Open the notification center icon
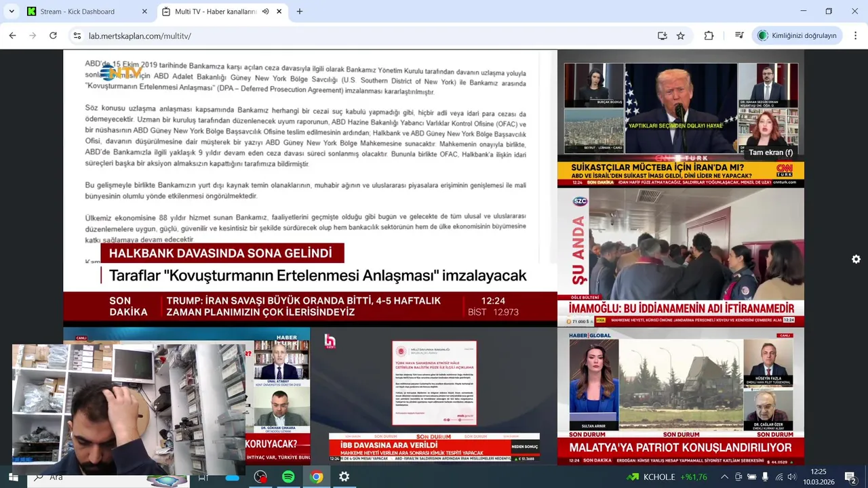Image resolution: width=868 pixels, height=488 pixels. (850, 477)
